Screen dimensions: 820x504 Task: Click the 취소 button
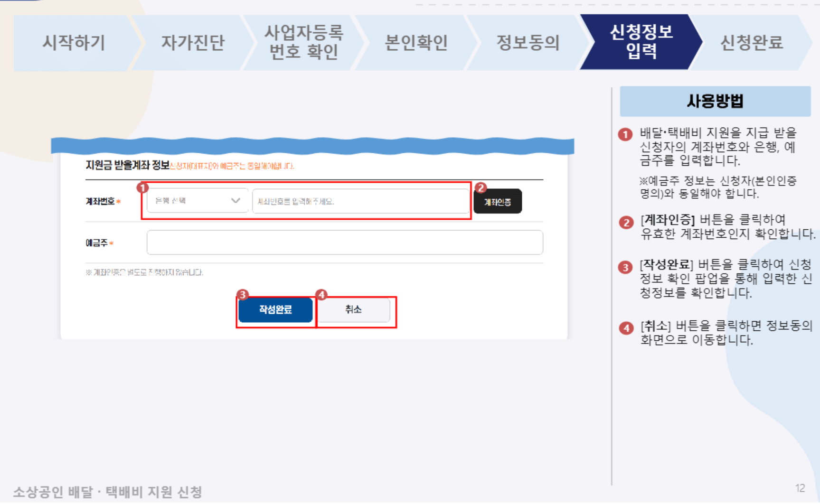(x=353, y=310)
